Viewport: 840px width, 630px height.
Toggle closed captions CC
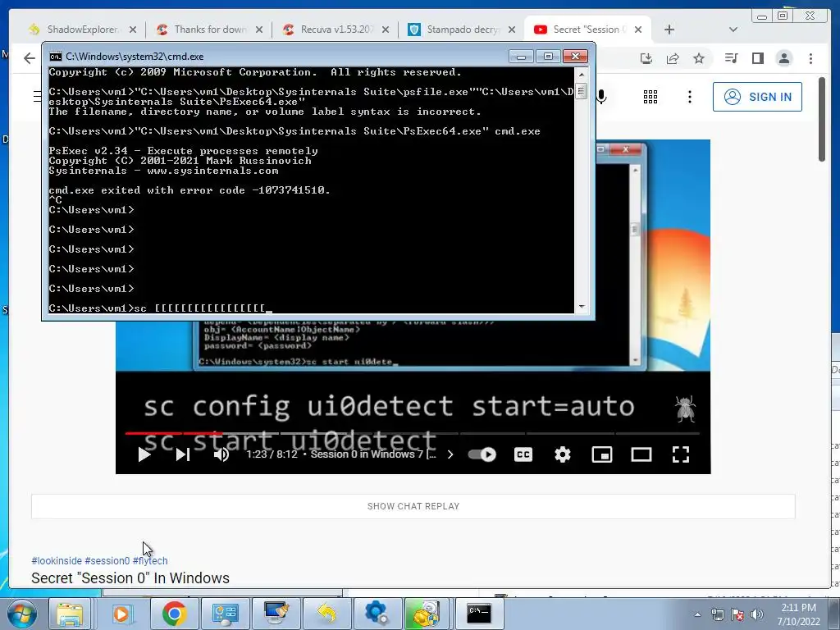[x=523, y=454]
